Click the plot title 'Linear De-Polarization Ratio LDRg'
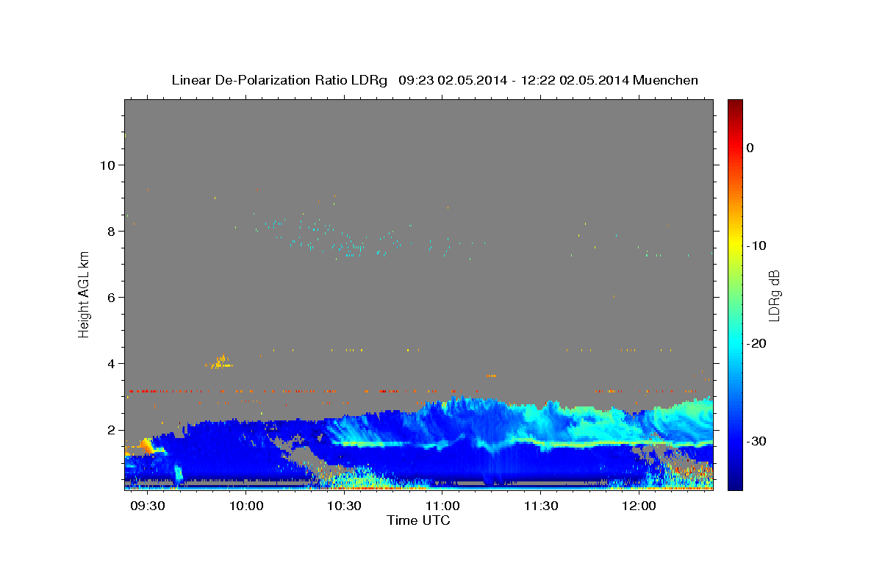Viewport: 882px width, 588px height. tap(279, 80)
